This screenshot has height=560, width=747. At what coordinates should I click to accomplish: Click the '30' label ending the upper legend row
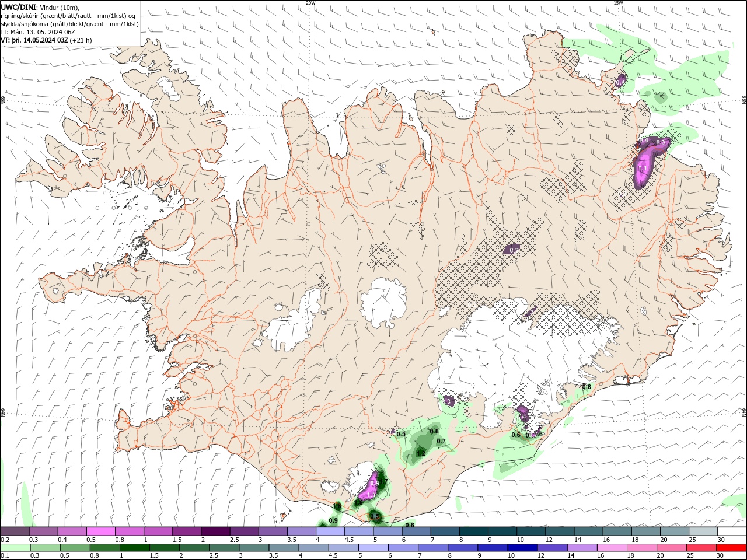point(721,540)
